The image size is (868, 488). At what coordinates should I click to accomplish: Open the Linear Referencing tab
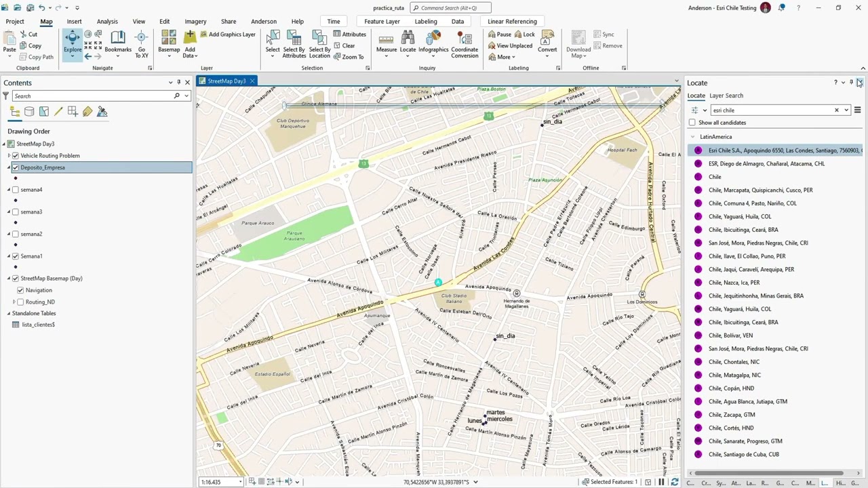[x=512, y=22]
